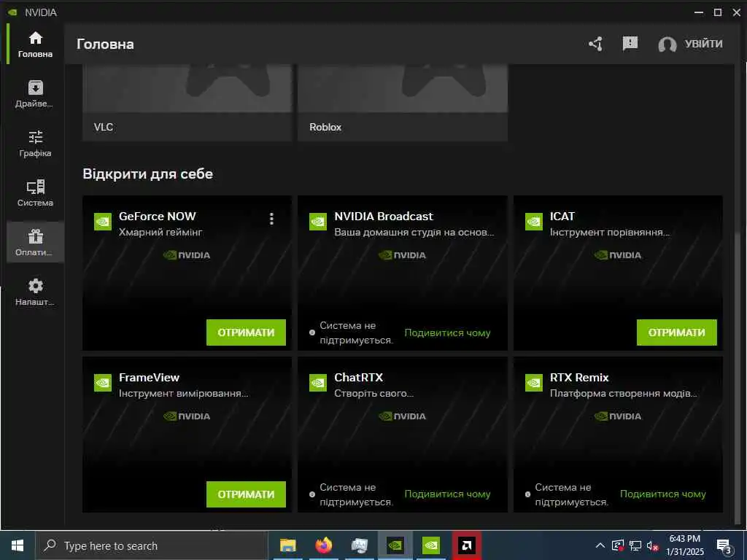Click Подивитися чому on RTX Remix card
Viewport: 747px width, 560px height.
tap(662, 494)
